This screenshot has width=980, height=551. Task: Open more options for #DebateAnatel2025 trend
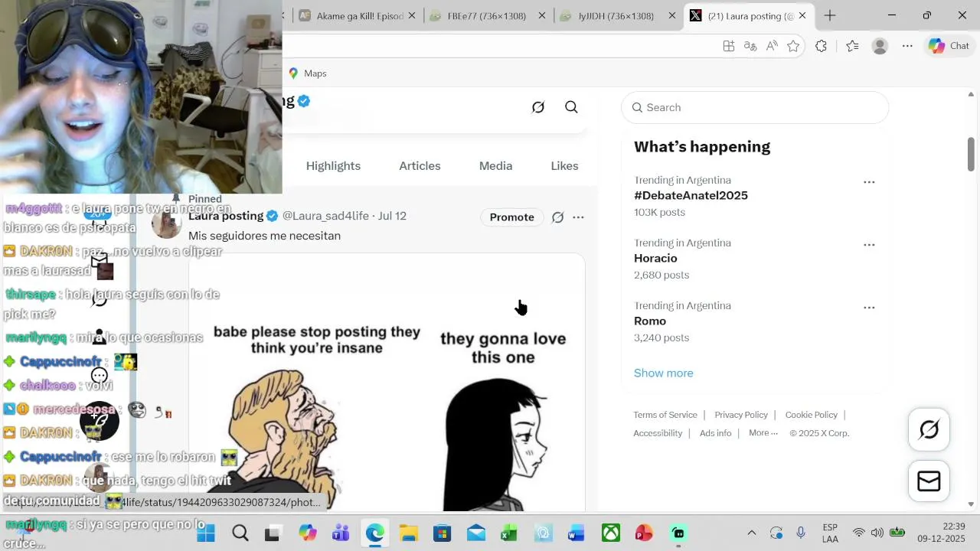(x=869, y=182)
